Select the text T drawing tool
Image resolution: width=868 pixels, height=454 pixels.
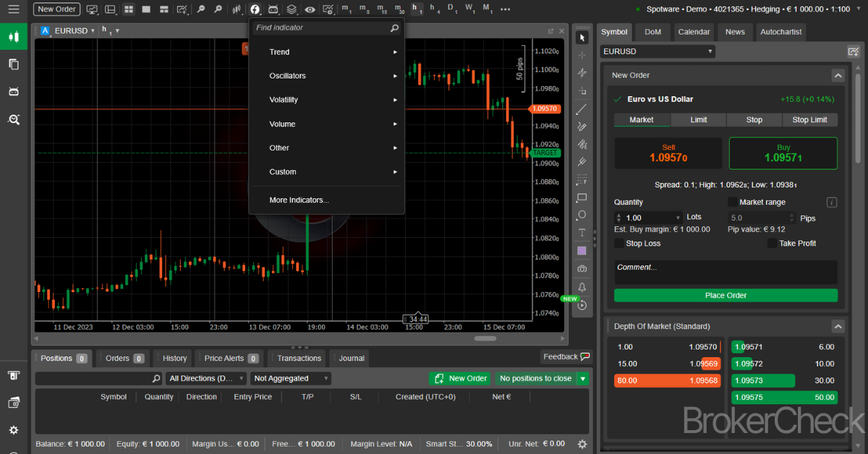click(582, 233)
